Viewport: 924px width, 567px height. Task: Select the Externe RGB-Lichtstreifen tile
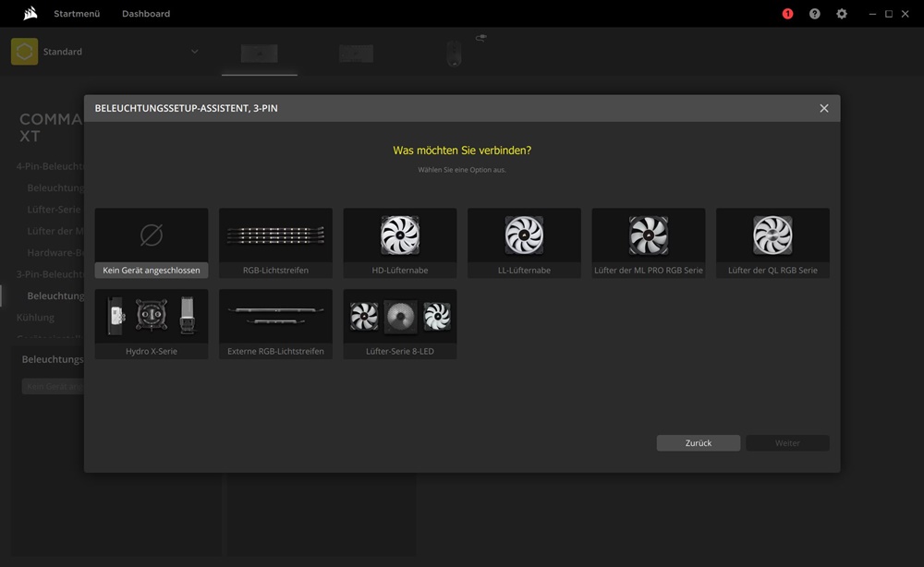(x=275, y=324)
